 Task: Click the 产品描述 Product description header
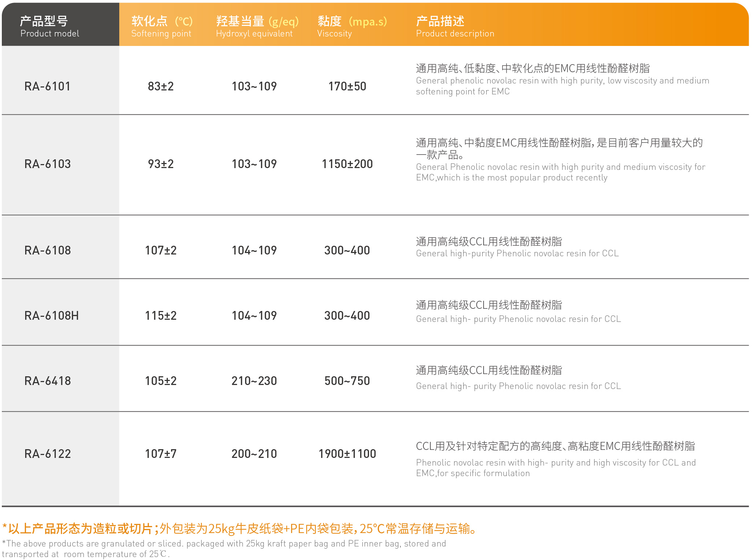(x=455, y=26)
